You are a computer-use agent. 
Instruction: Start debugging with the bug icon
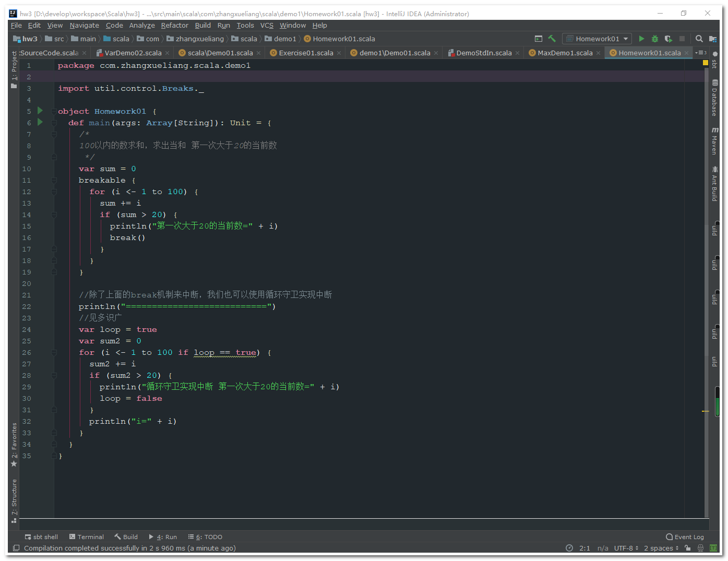(x=655, y=39)
